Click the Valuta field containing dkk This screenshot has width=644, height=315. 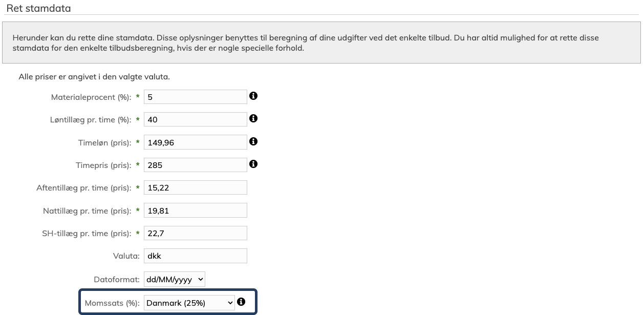pyautogui.click(x=196, y=256)
